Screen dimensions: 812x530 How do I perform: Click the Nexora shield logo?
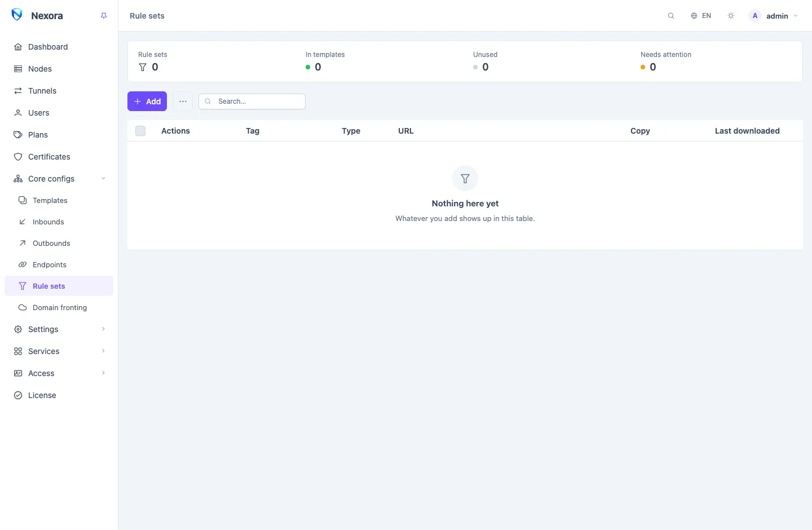coord(17,15)
